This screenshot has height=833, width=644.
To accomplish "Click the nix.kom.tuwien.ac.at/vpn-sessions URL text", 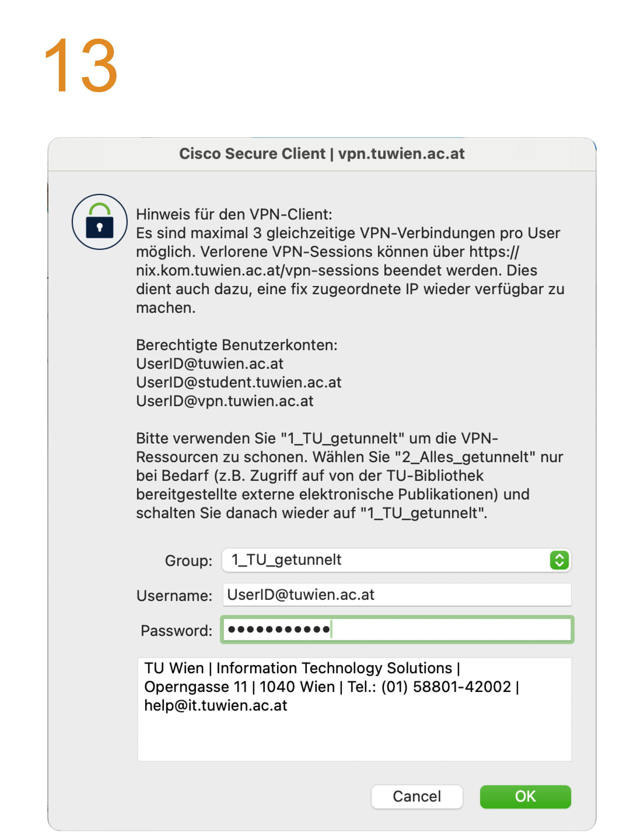I will pyautogui.click(x=258, y=270).
